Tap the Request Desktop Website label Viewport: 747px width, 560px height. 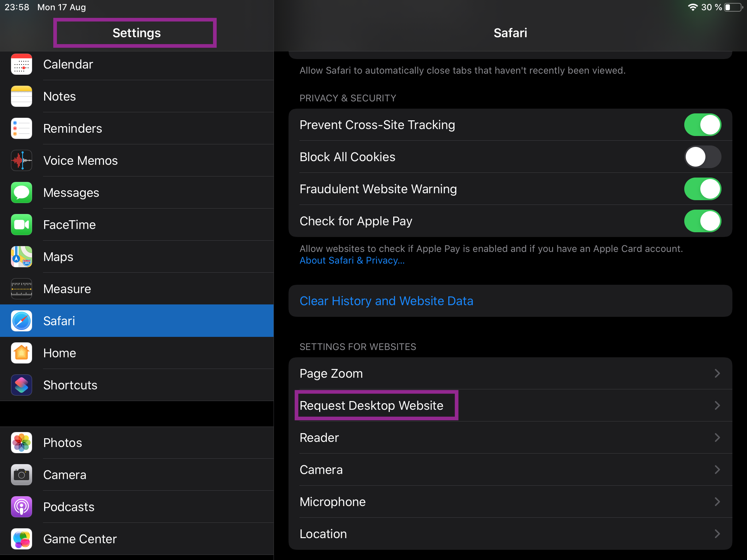tap(371, 406)
